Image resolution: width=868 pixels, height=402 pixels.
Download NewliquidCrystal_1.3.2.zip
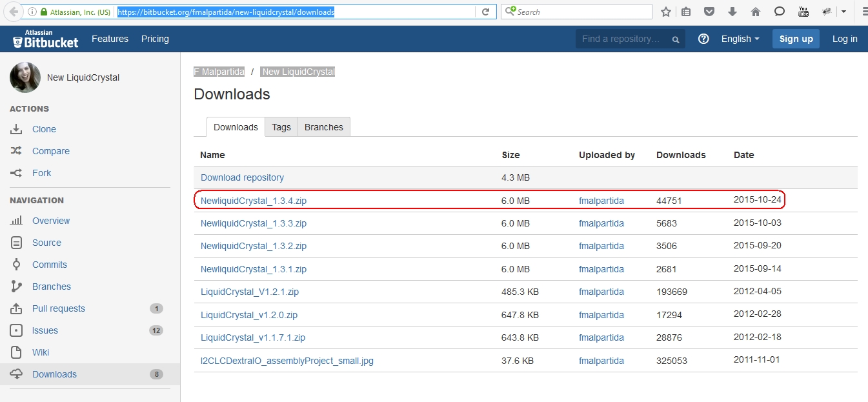(254, 246)
